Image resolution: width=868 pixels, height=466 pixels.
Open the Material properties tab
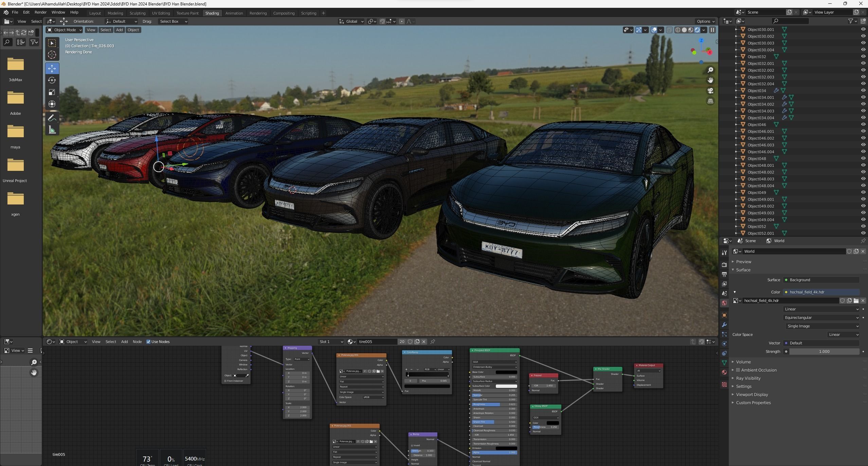click(x=724, y=372)
